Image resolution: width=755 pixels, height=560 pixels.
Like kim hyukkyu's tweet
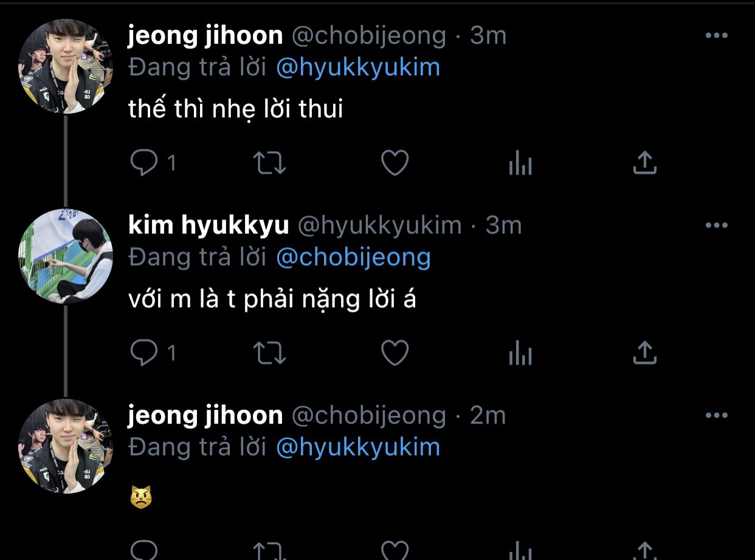(395, 352)
